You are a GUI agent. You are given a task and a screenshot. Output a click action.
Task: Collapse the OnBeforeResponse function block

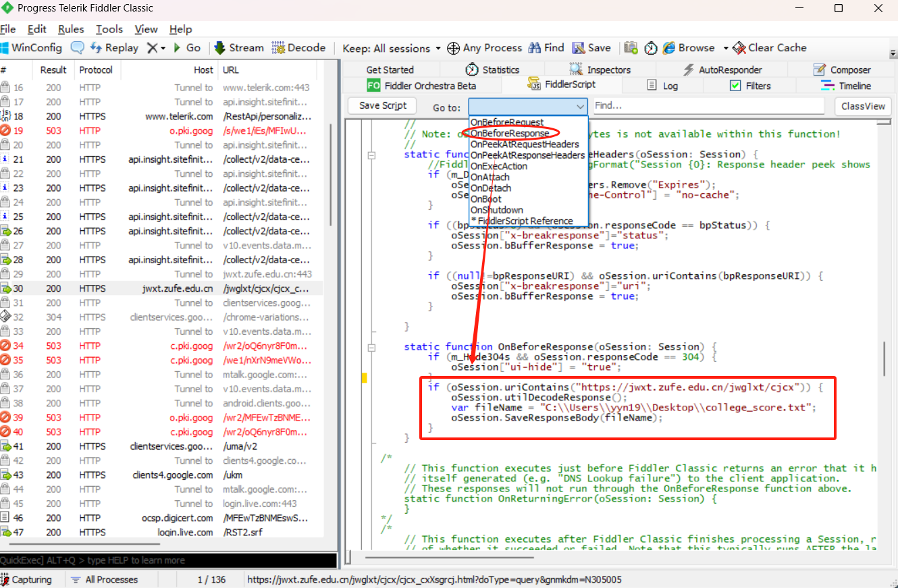[x=371, y=347]
